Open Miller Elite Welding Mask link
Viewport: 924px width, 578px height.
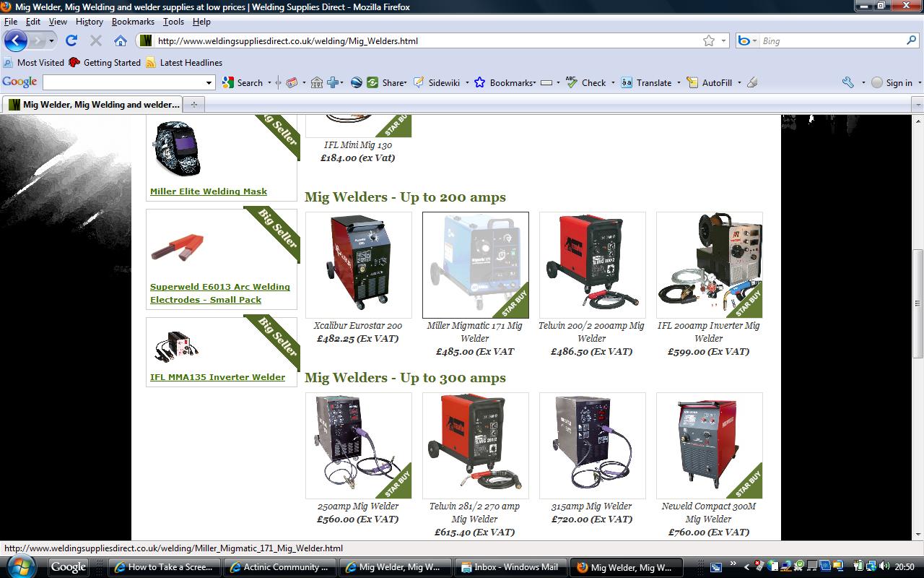click(x=209, y=191)
